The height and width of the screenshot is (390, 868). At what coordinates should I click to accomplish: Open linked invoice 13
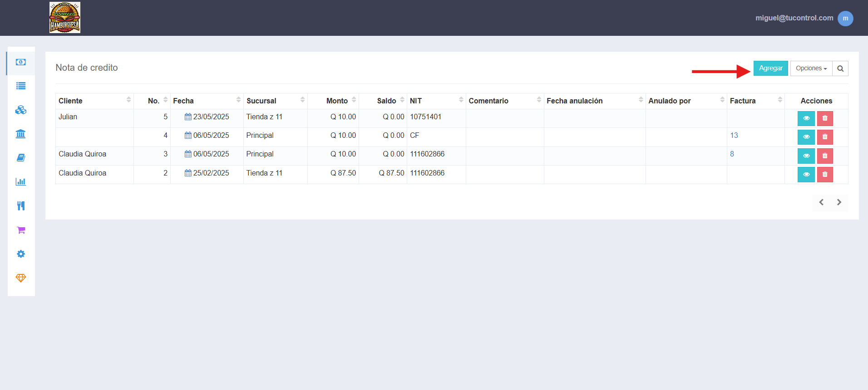pyautogui.click(x=734, y=135)
